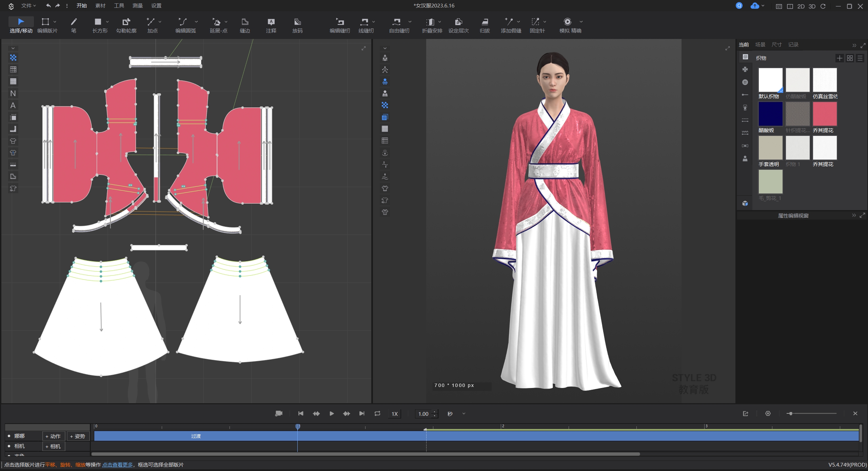
Task: Switch to the 场景 panel tab
Action: (760, 45)
